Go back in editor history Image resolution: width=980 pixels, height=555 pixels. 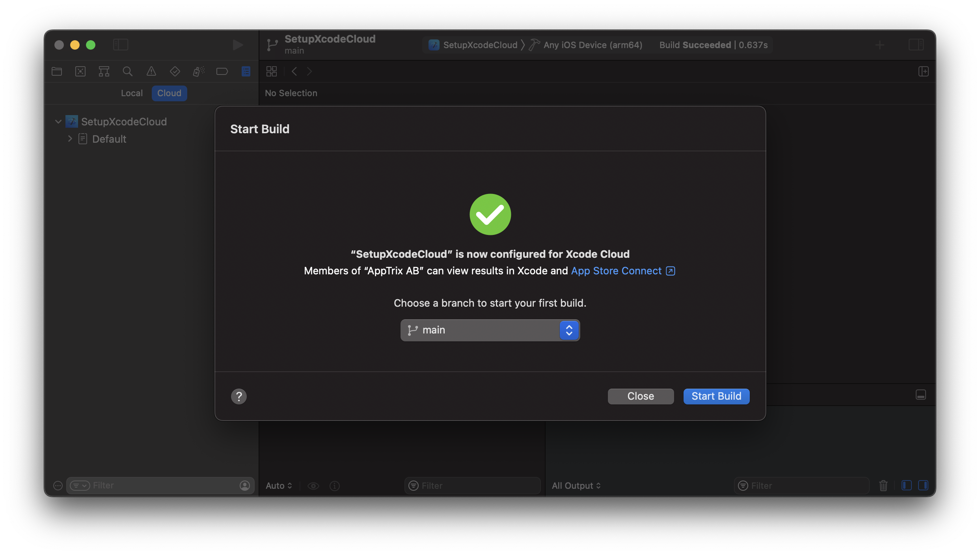click(294, 71)
